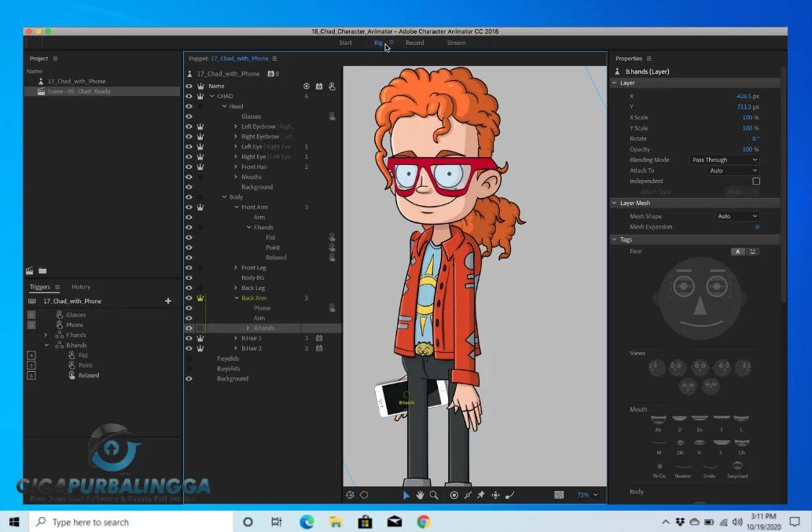This screenshot has width=812, height=532.
Task: Toggle visibility of the B.hands layer
Action: click(188, 328)
